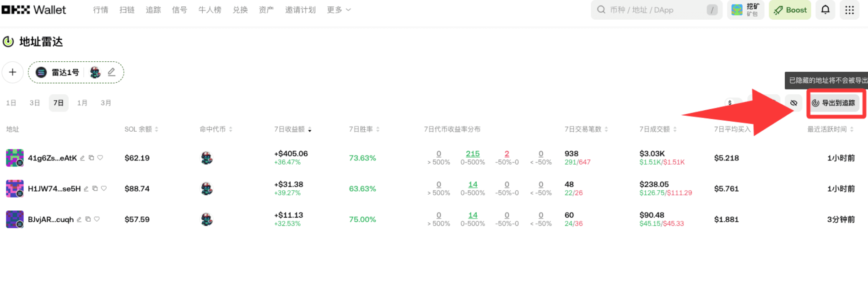The width and height of the screenshot is (868, 288).
Task: Click the pencil icon next to 雷达1号
Action: point(111,72)
